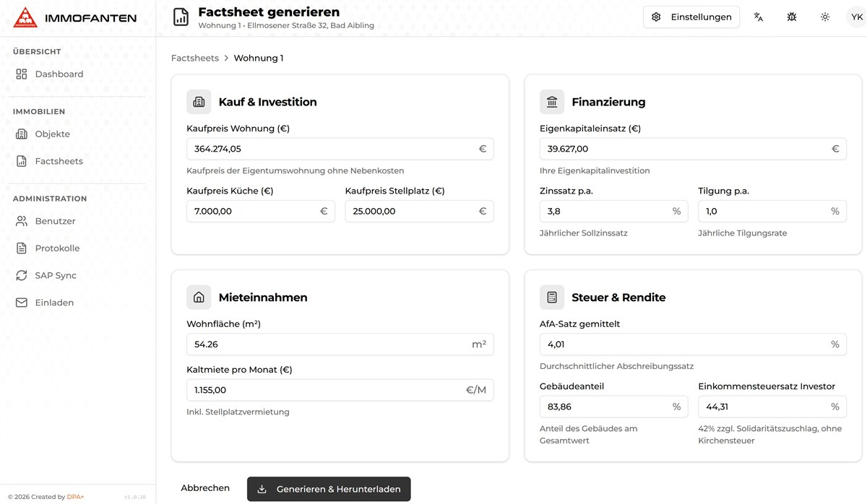
Task: Click the Kaufpreis Wohnung input field
Action: tap(340, 149)
